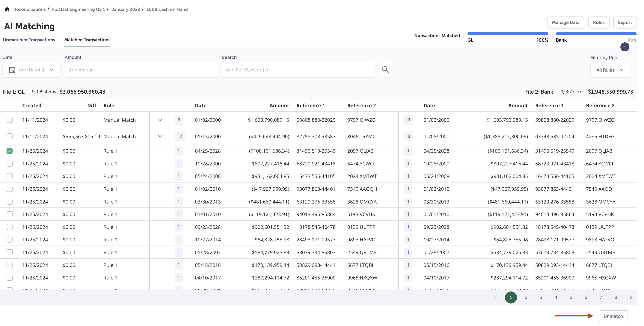Open the All Rules filter dropdown
The width and height of the screenshot is (644, 326).
[x=610, y=70]
